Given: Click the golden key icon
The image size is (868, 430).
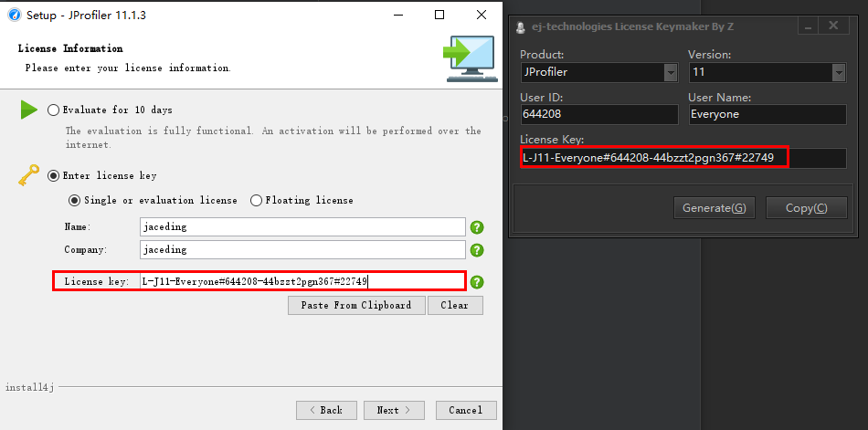Looking at the screenshot, I should pyautogui.click(x=28, y=175).
